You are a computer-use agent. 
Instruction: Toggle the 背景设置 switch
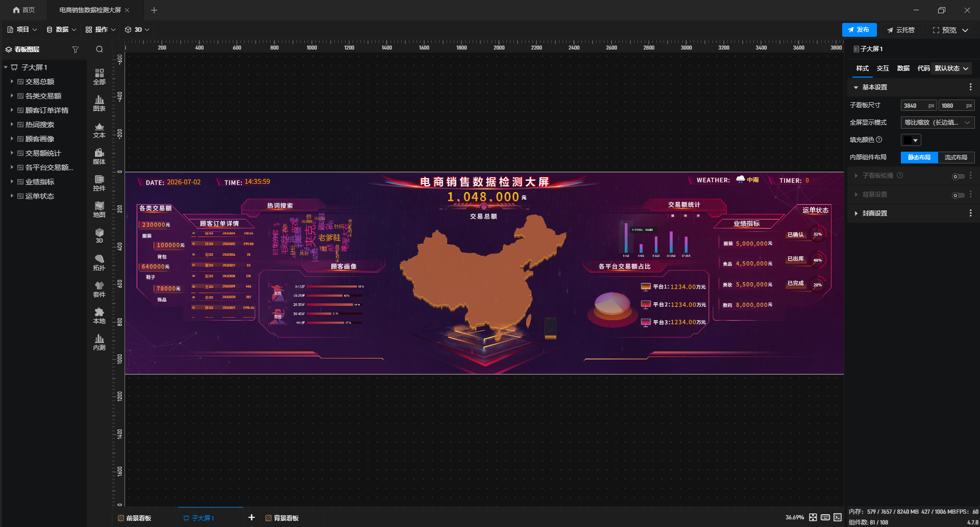pyautogui.click(x=958, y=195)
